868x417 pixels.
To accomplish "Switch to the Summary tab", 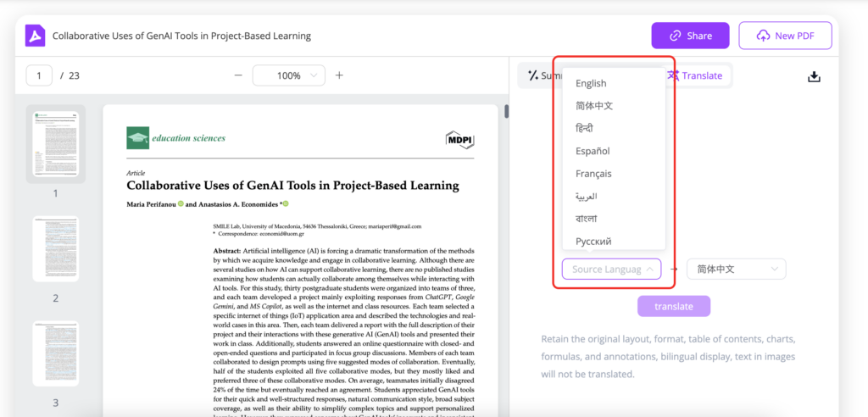I will (544, 76).
